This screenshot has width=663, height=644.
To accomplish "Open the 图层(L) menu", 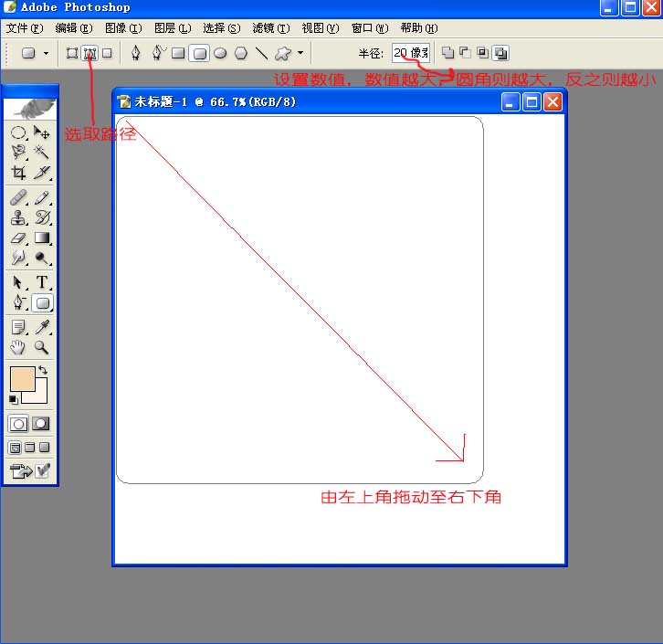I will click(x=173, y=28).
